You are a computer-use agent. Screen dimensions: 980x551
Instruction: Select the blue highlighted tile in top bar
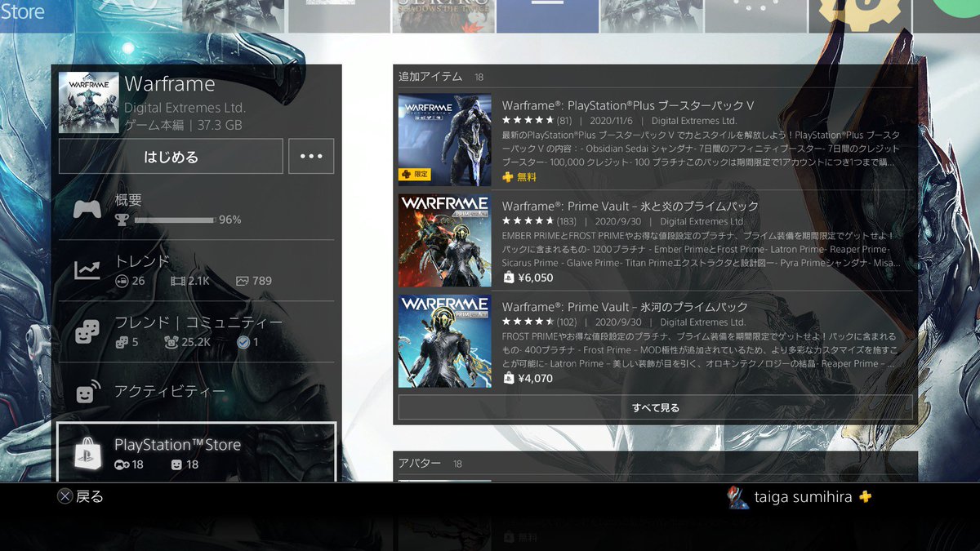(546, 16)
